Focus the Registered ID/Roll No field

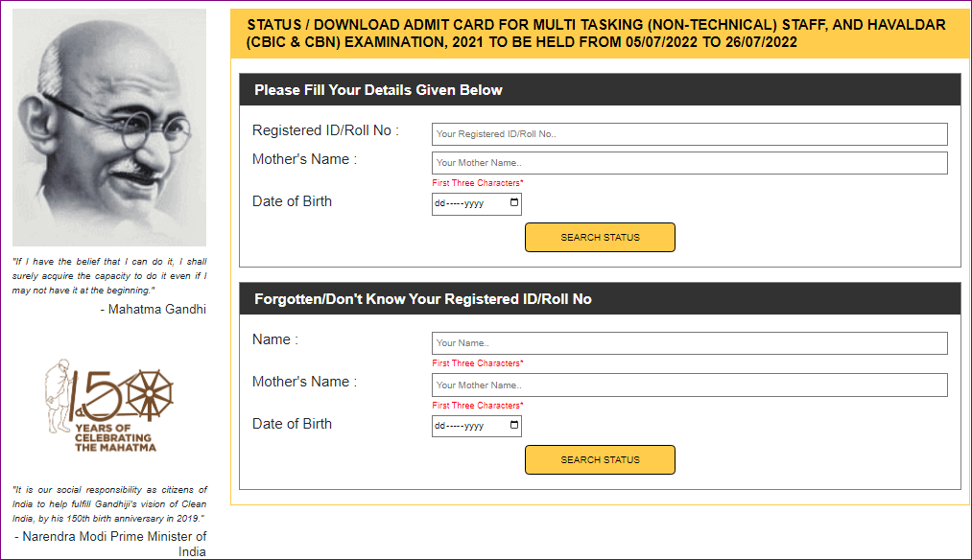(689, 134)
